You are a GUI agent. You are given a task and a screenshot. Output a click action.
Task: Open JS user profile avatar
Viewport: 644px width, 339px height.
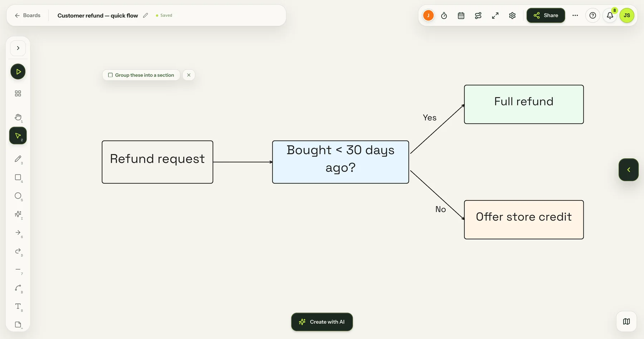tap(627, 15)
